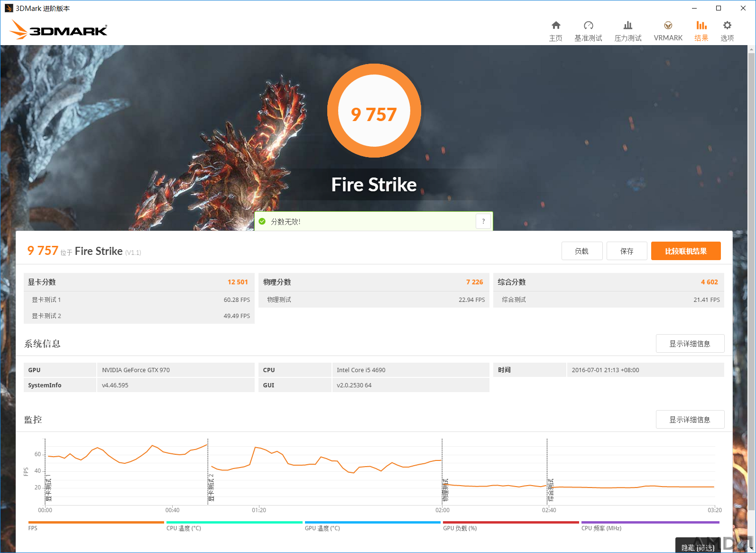Minimize the 3DMark window

pos(694,8)
